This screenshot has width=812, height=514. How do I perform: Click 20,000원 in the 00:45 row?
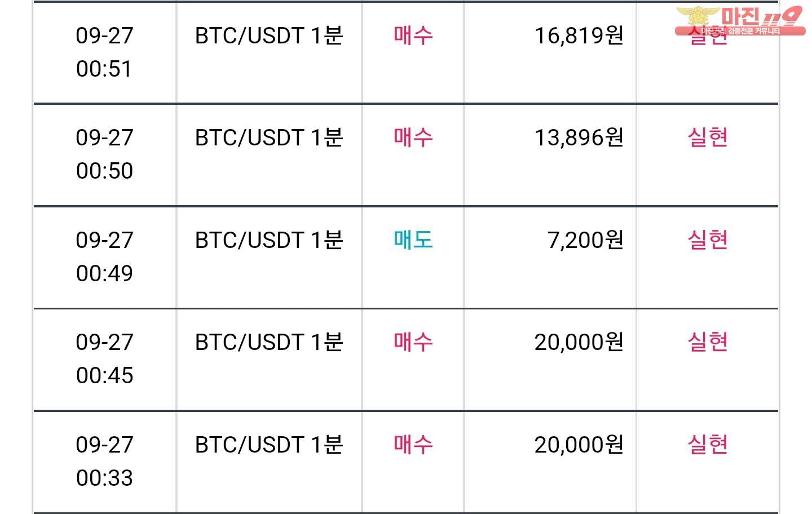point(579,343)
